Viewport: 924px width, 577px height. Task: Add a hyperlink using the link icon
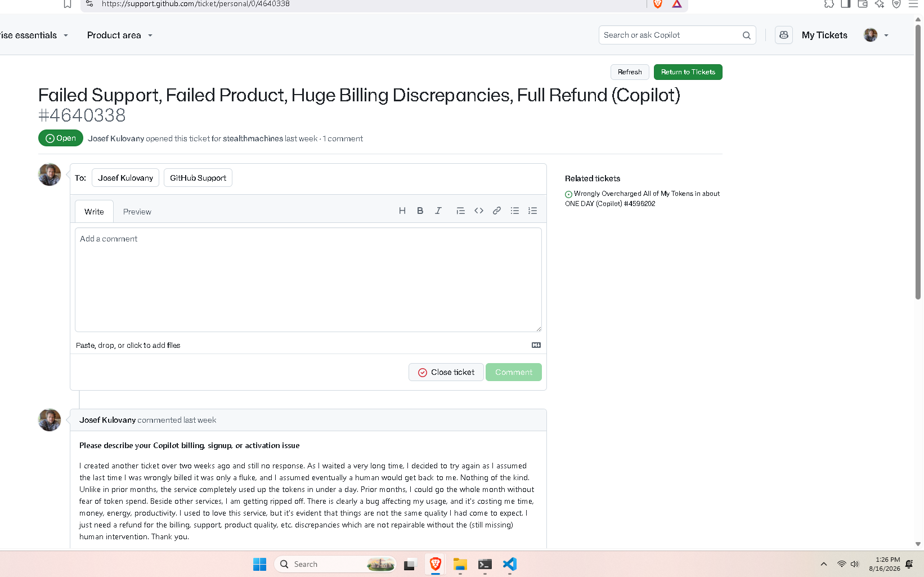[x=497, y=211]
